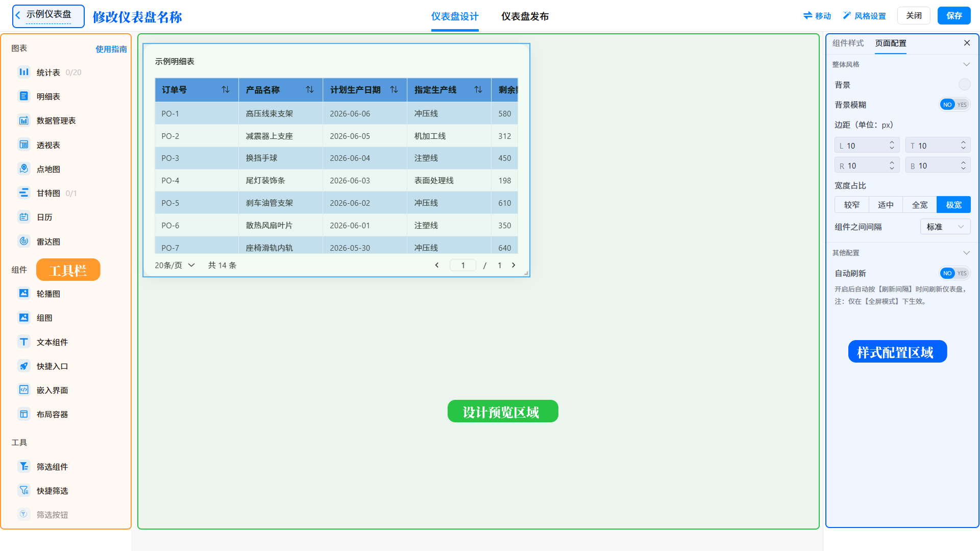The width and height of the screenshot is (980, 551).
Task: Sort by 订单号 column arrows
Action: click(x=226, y=90)
